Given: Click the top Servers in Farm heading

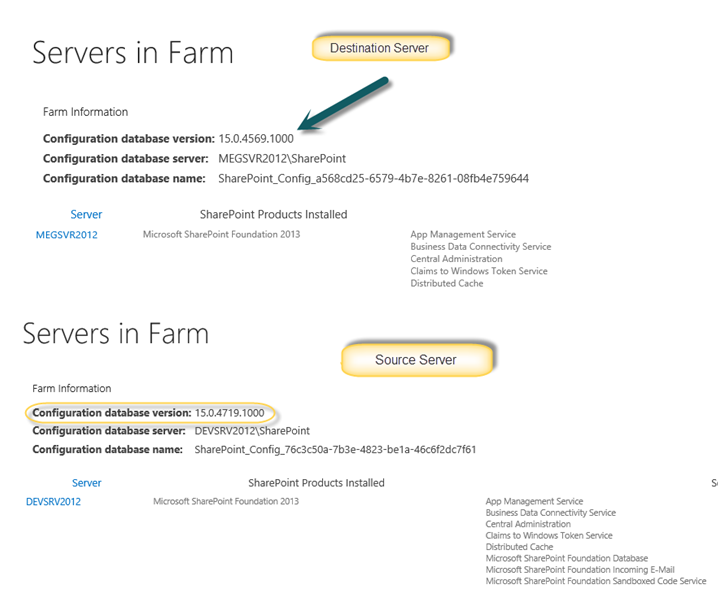Looking at the screenshot, I should click(132, 53).
